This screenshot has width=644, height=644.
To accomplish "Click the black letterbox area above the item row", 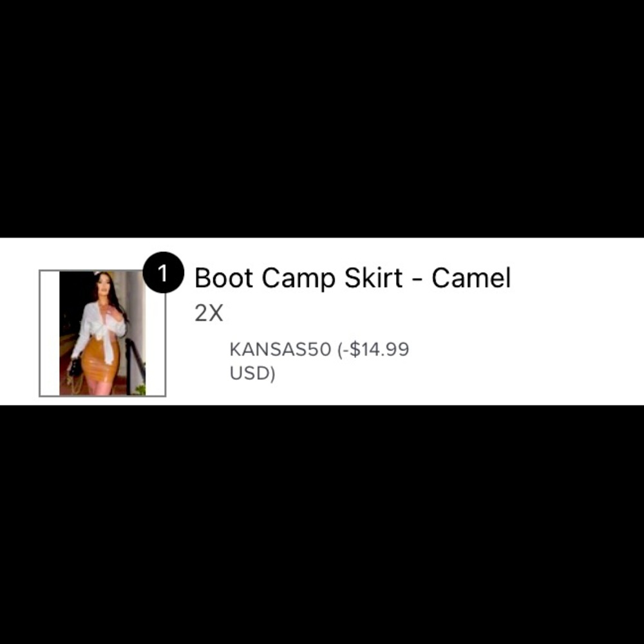I will pos(322,118).
